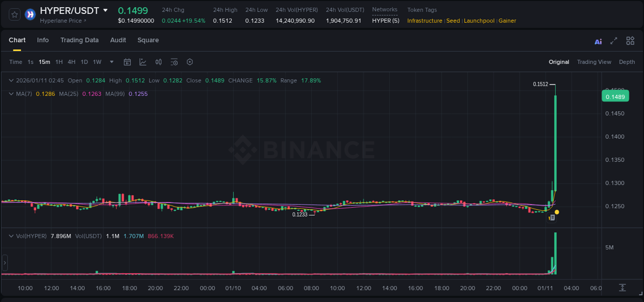
Task: Click the chart display options icon
Action: (174, 62)
